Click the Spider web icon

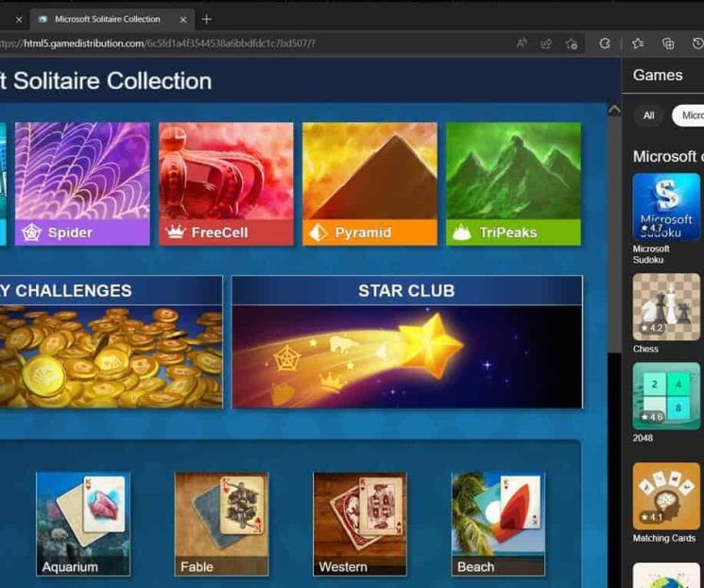tap(32, 233)
